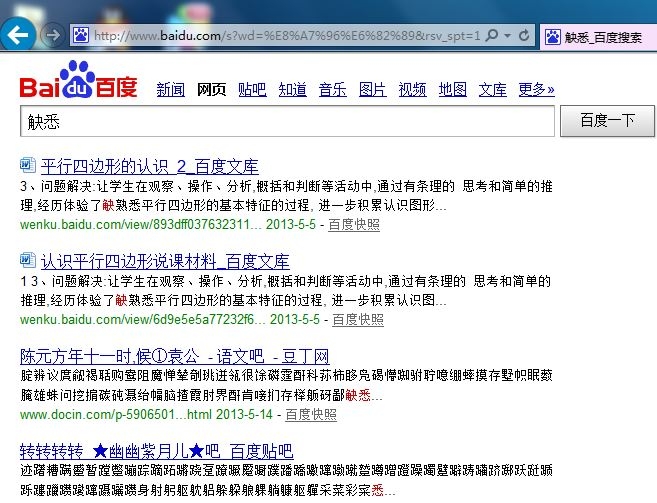Open the 知道 search category
This screenshot has height=503, width=657.
tap(292, 89)
